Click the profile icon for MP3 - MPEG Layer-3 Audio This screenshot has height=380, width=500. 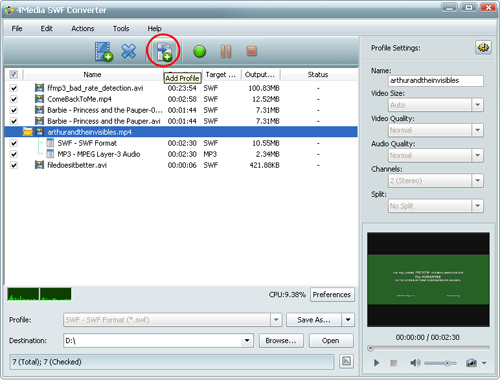[x=50, y=154]
